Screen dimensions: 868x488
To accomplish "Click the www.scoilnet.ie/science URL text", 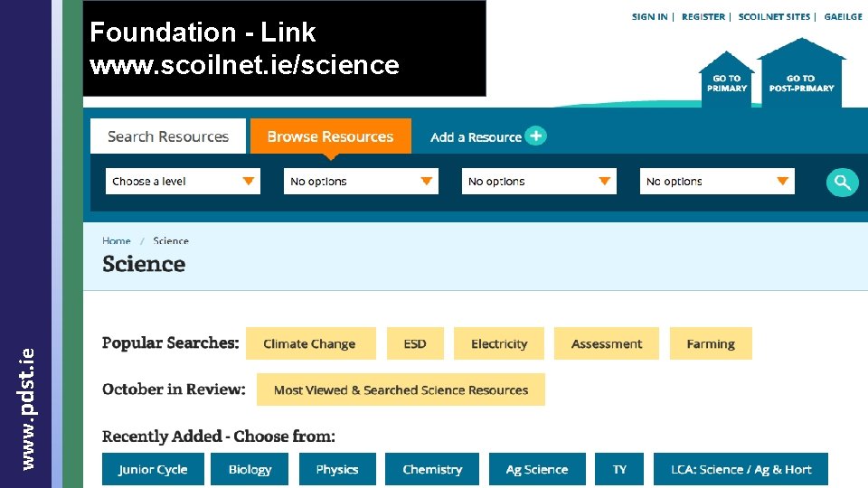I will click(x=244, y=65).
